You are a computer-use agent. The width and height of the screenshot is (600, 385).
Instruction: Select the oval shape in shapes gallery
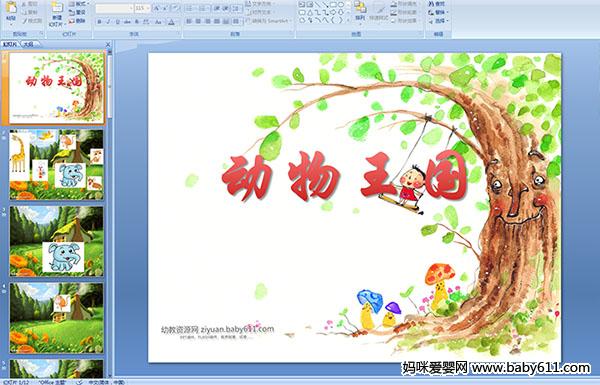pos(341,5)
